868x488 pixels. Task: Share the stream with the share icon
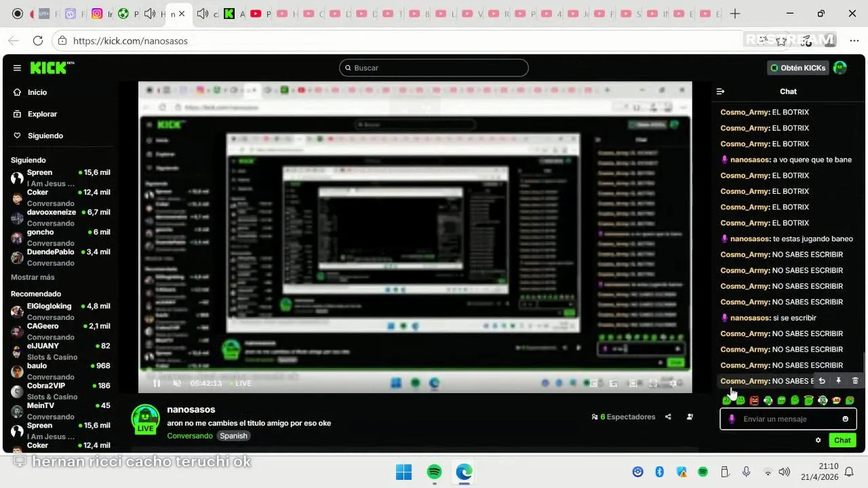click(668, 417)
